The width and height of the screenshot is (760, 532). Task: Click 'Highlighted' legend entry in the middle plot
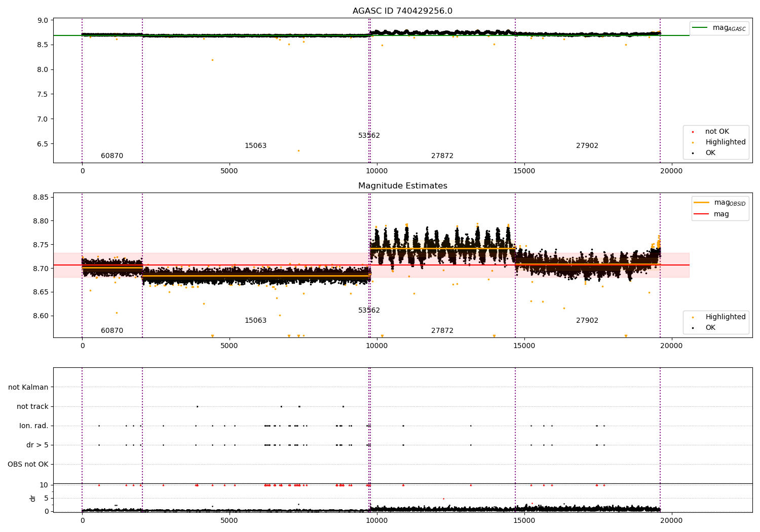point(719,317)
